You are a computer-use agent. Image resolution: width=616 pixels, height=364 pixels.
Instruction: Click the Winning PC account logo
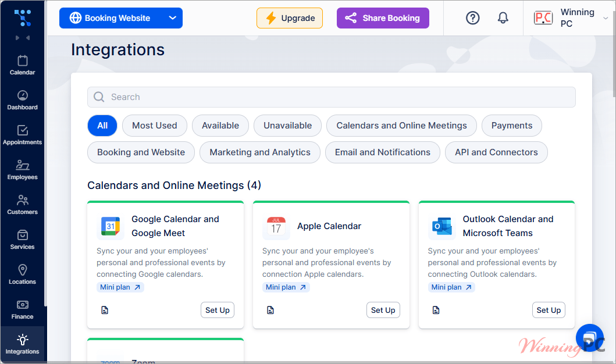[x=543, y=18]
